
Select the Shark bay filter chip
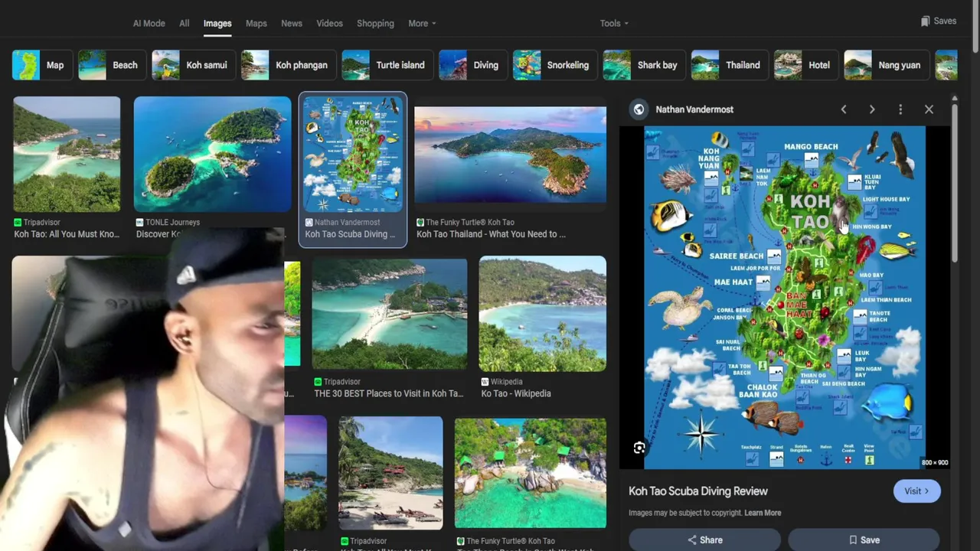[644, 65]
